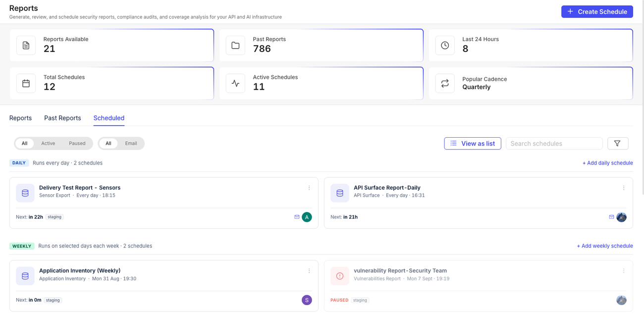Click the Add weekly schedule link
The image size is (644, 314).
pos(605,246)
